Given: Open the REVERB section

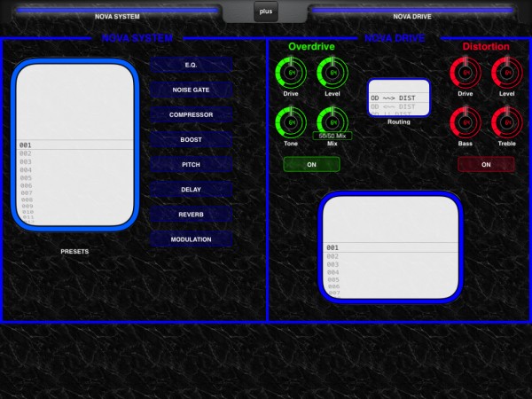Looking at the screenshot, I should coord(191,215).
